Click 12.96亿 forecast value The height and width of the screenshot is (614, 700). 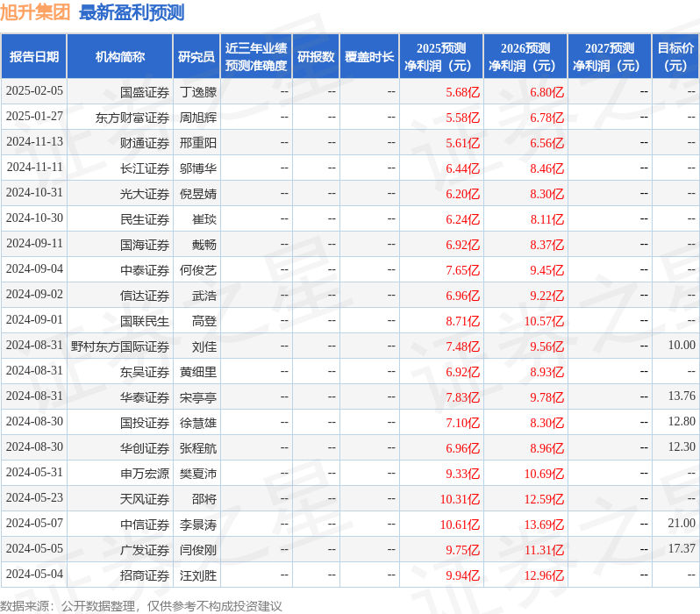point(544,576)
